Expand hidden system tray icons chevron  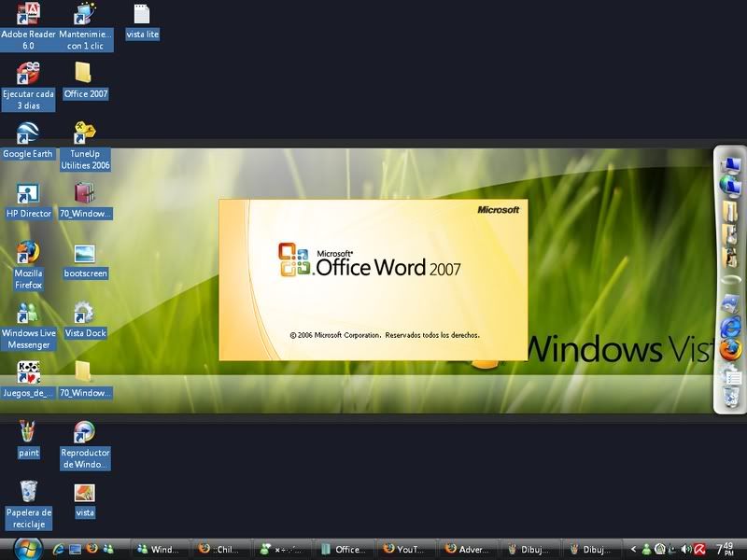tap(633, 549)
